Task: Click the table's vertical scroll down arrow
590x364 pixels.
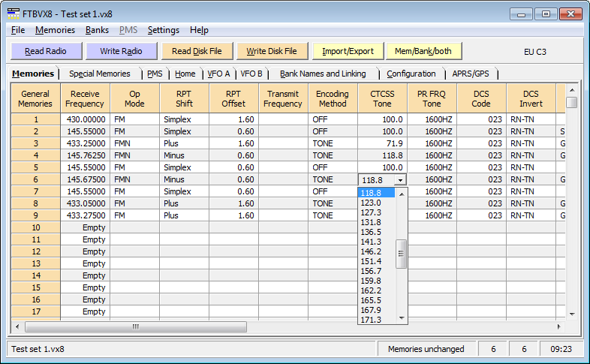Action: (572, 314)
